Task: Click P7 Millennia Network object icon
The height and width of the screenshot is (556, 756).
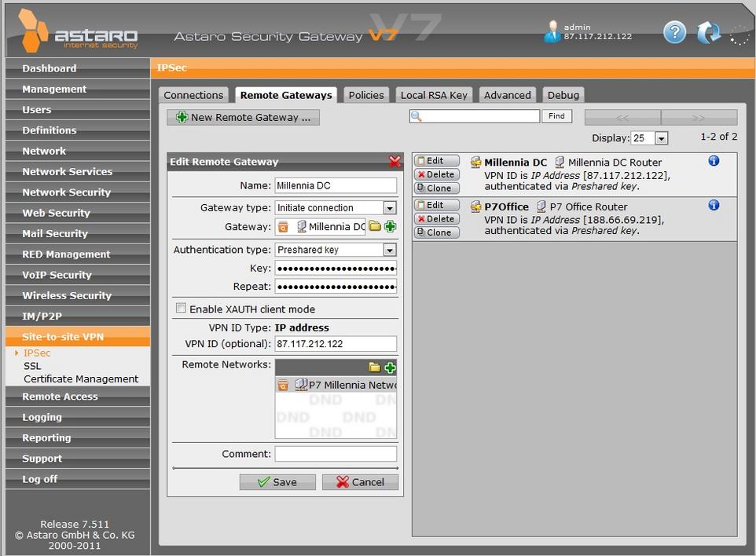Action: (301, 385)
